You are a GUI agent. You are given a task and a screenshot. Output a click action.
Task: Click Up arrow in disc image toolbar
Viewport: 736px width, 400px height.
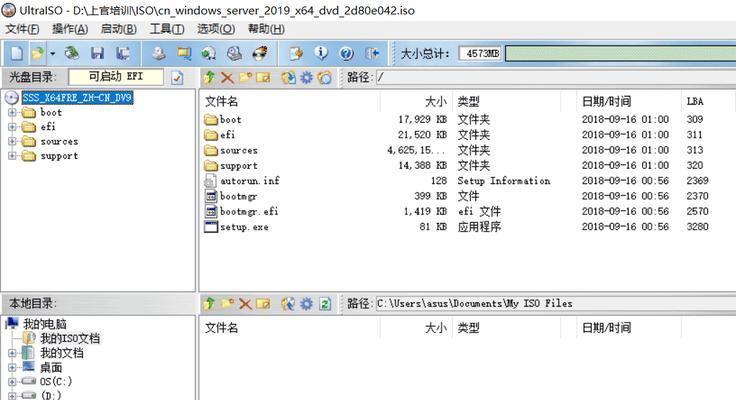point(209,77)
